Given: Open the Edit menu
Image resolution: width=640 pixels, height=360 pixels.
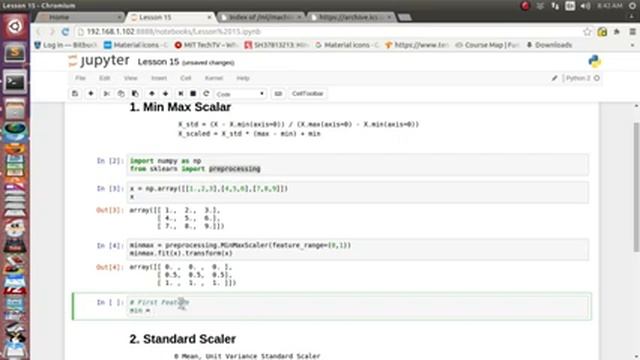Looking at the screenshot, I should [x=104, y=78].
